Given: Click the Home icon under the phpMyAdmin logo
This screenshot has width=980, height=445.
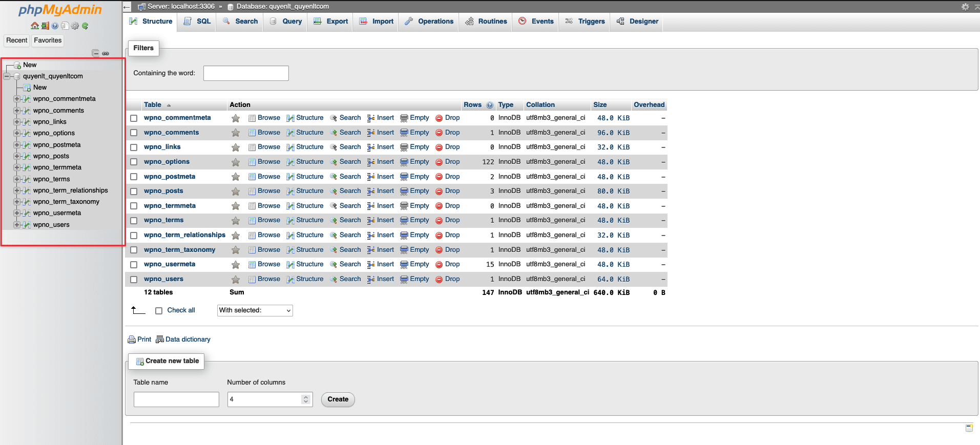Looking at the screenshot, I should (x=34, y=26).
